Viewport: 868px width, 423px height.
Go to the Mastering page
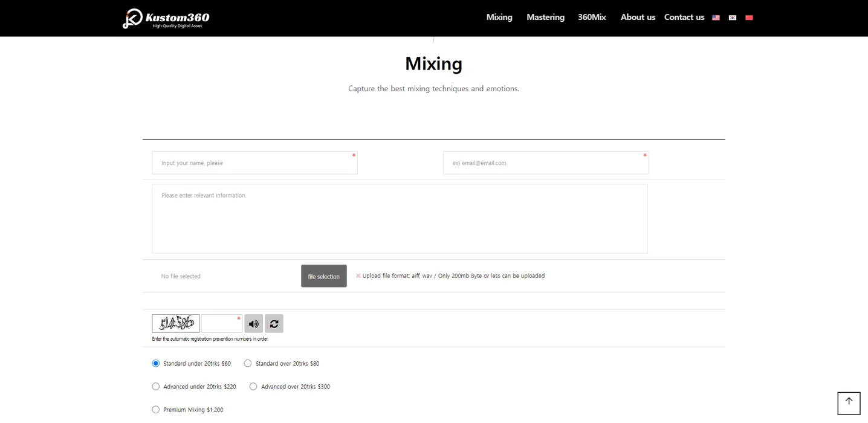click(545, 18)
